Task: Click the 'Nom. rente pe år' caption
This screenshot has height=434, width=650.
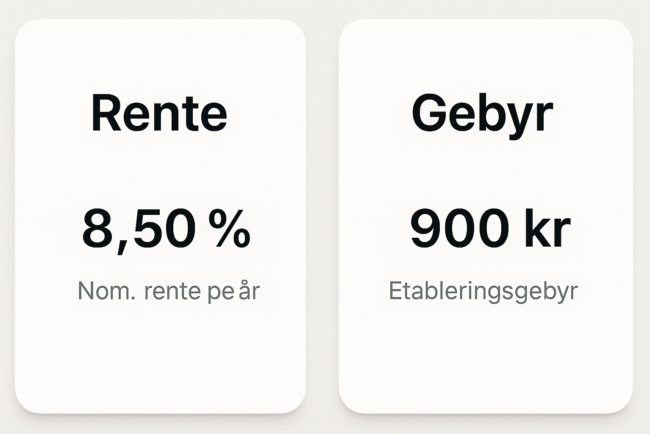Action: [174, 292]
